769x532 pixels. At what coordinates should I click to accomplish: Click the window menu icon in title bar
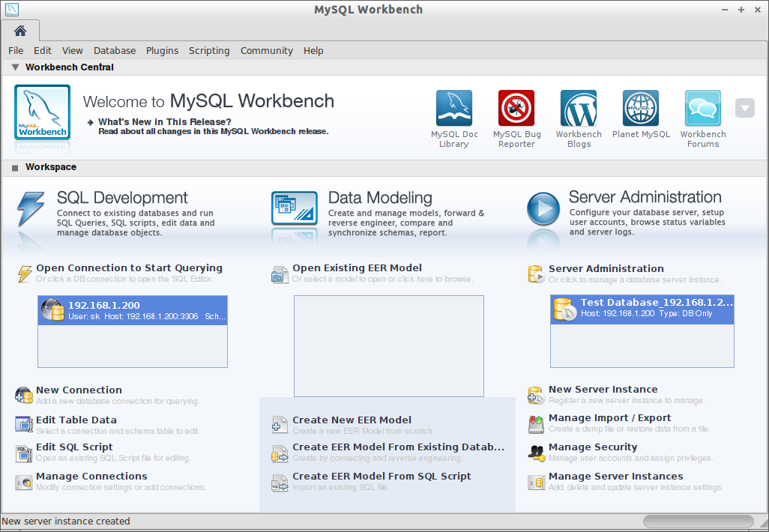click(x=12, y=9)
